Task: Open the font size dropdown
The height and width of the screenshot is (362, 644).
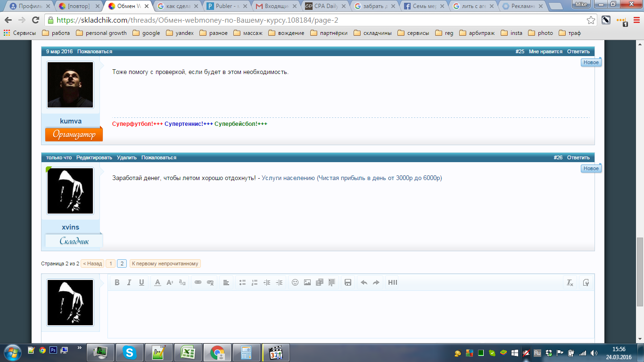Action: (170, 282)
